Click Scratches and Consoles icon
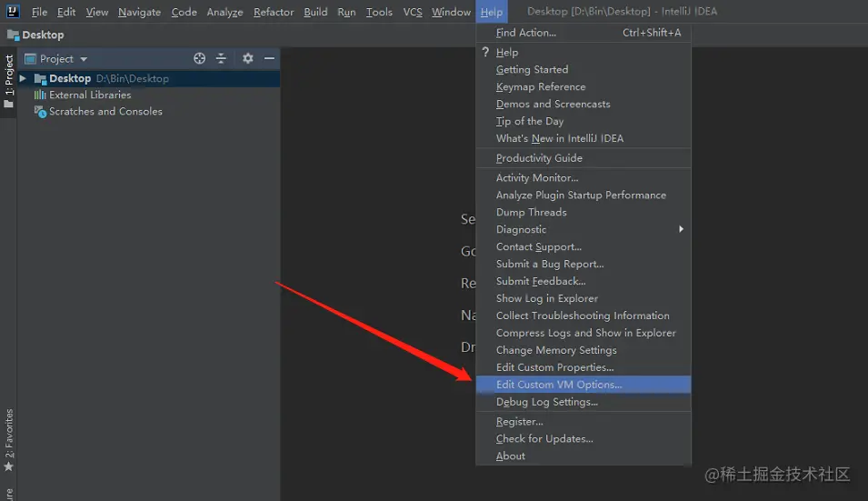This screenshot has height=501, width=868. pos(40,112)
